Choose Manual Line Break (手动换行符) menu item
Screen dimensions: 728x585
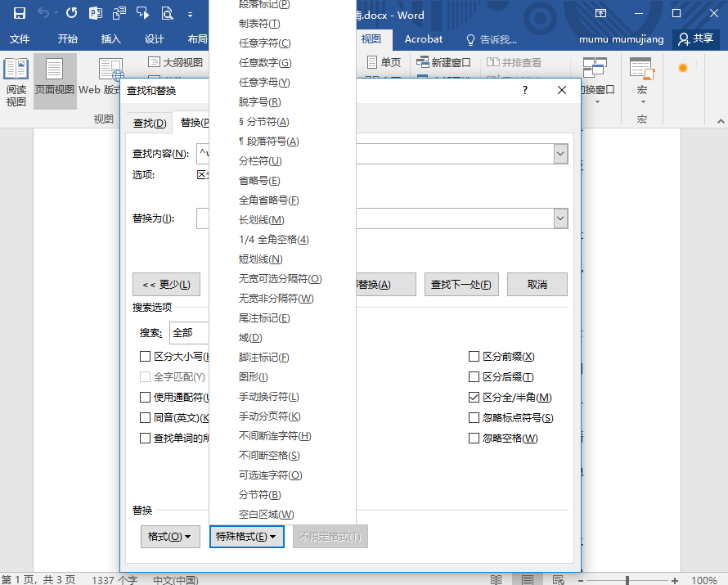point(282,397)
